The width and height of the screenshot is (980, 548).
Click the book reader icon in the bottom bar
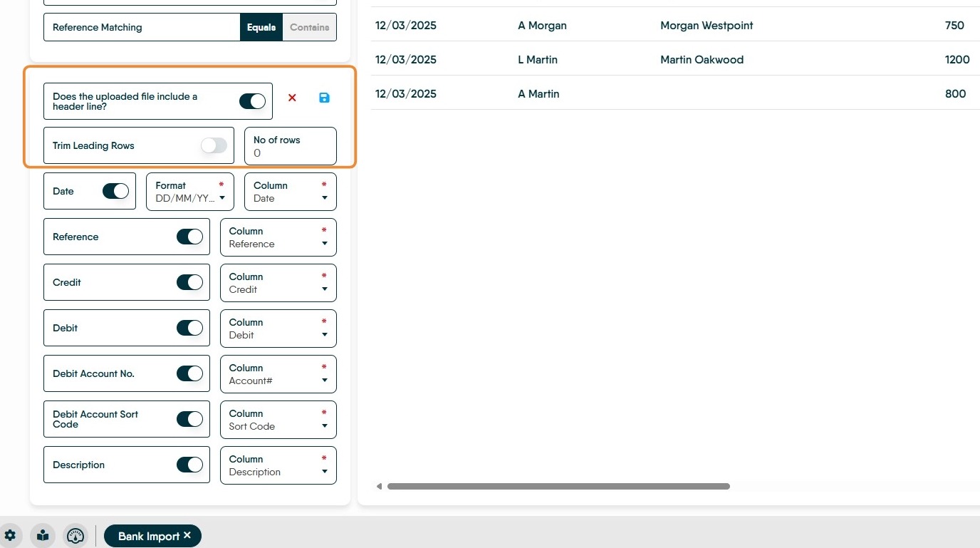(x=43, y=536)
